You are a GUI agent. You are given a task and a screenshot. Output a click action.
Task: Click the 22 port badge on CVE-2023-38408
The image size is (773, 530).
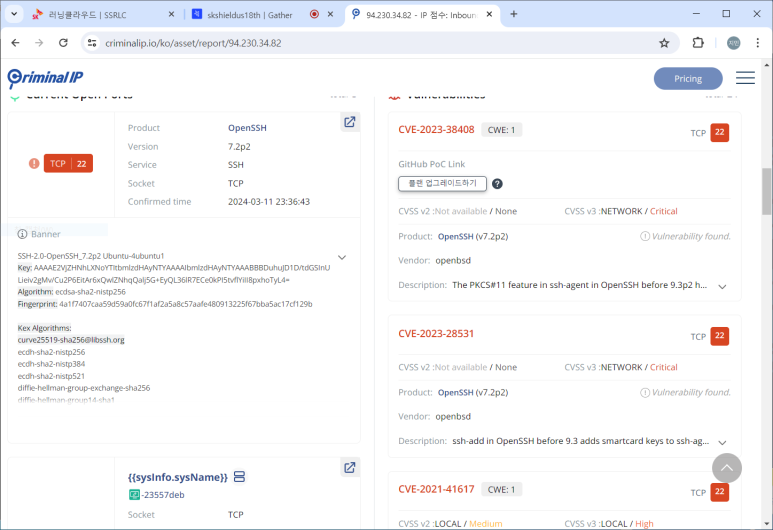click(719, 132)
